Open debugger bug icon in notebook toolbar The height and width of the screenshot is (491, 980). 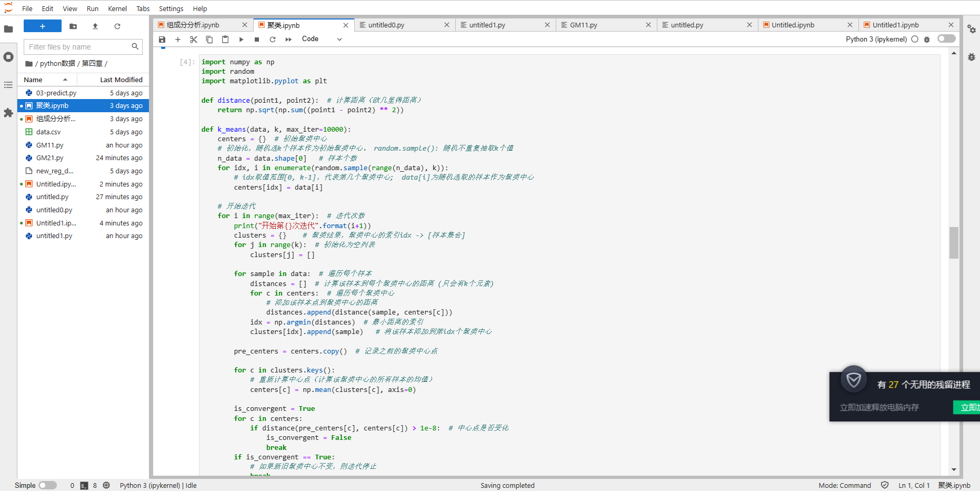(927, 39)
